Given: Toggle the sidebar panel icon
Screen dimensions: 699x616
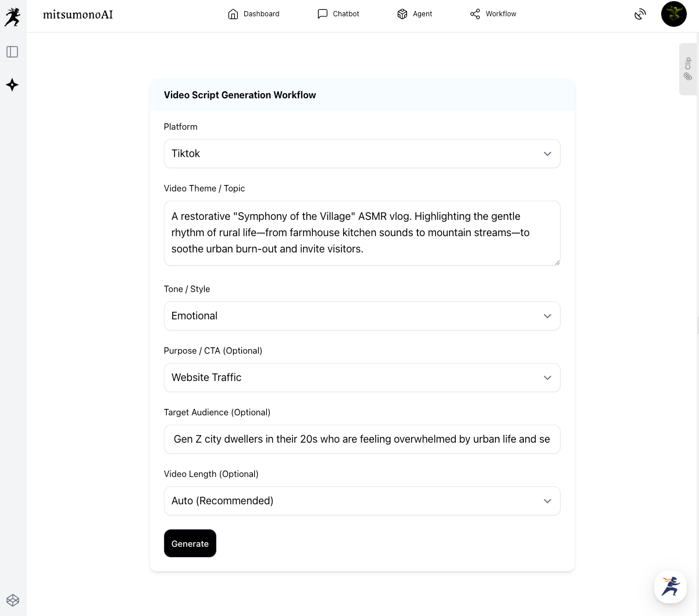Looking at the screenshot, I should [12, 52].
